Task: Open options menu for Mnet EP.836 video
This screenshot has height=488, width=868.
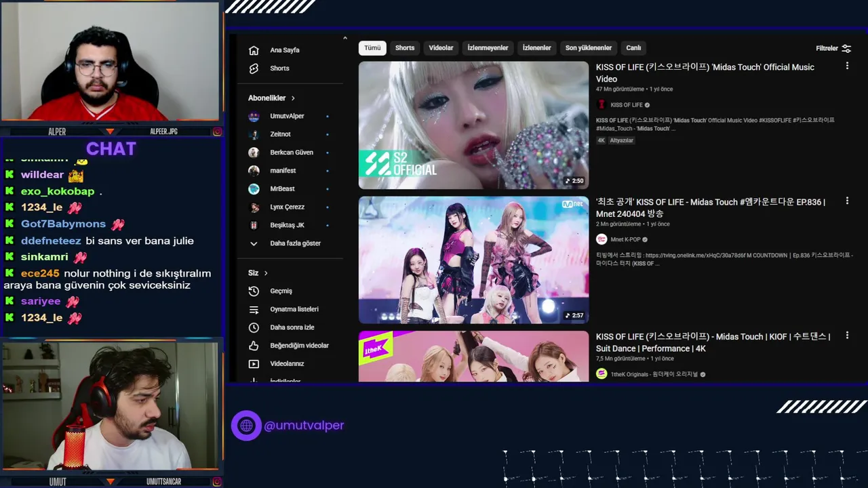Action: pyautogui.click(x=847, y=201)
